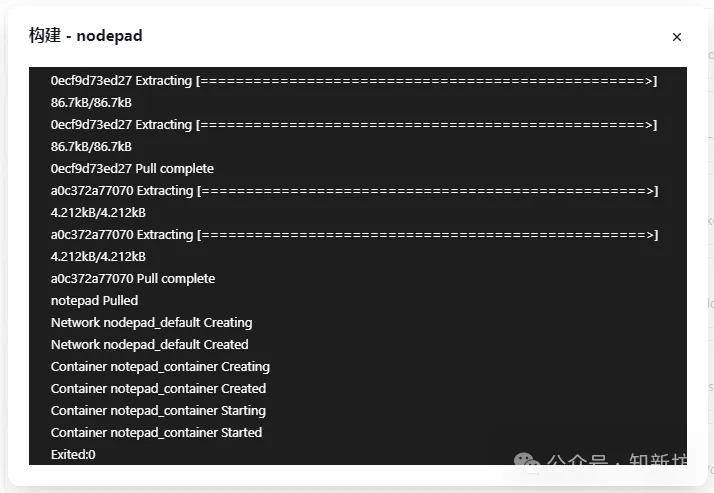Click the a0c372a77070 Pull complete log line
The width and height of the screenshot is (714, 493).
(x=133, y=279)
